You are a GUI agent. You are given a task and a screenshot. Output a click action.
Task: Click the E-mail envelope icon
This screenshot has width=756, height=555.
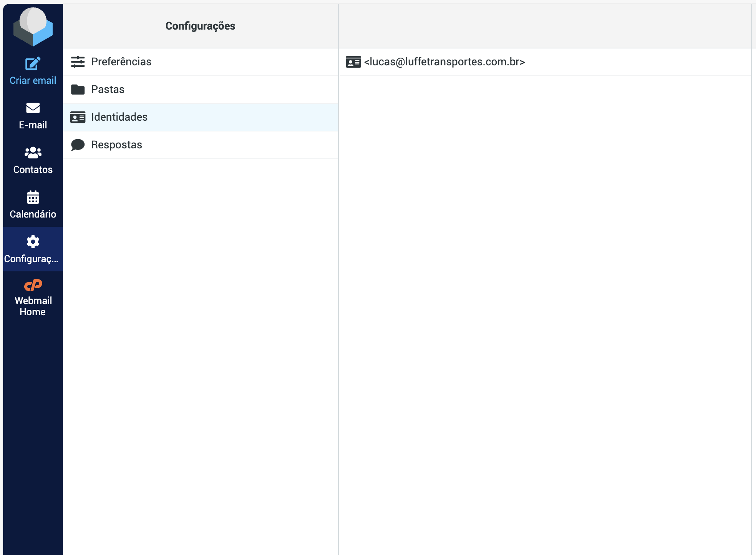pyautogui.click(x=33, y=108)
